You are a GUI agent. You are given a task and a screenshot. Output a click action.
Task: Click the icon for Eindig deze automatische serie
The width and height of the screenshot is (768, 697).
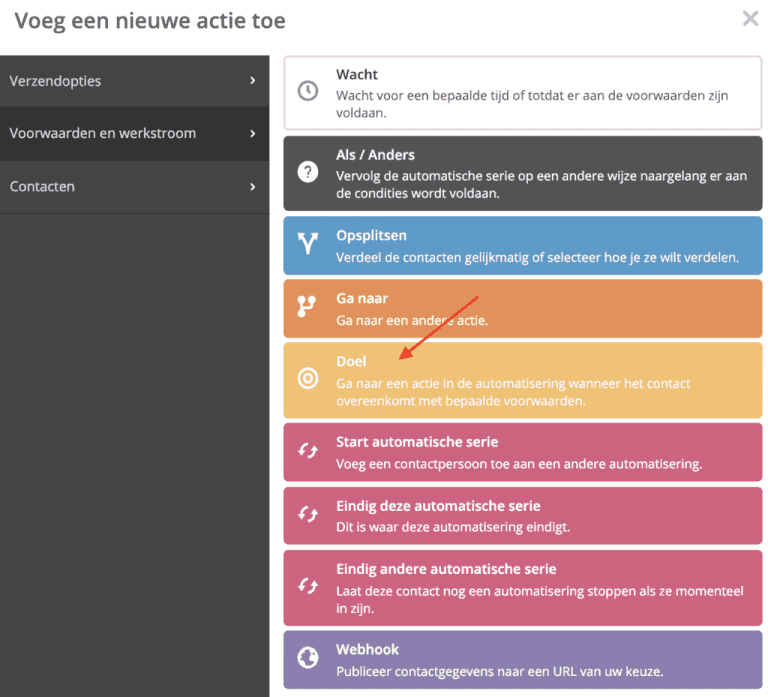[x=308, y=514]
